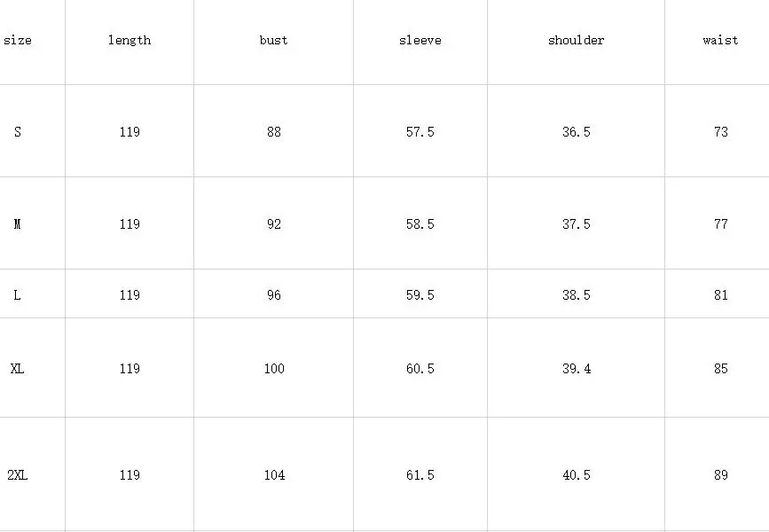Image resolution: width=769 pixels, height=532 pixels.
Task: Select shoulder value 39.4 cell
Action: click(x=577, y=368)
